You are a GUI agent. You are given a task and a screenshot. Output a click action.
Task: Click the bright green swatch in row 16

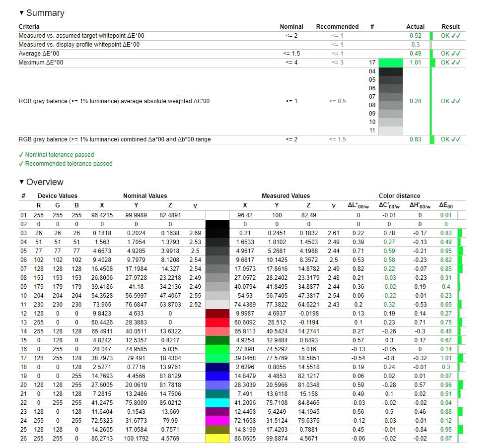click(x=217, y=349)
